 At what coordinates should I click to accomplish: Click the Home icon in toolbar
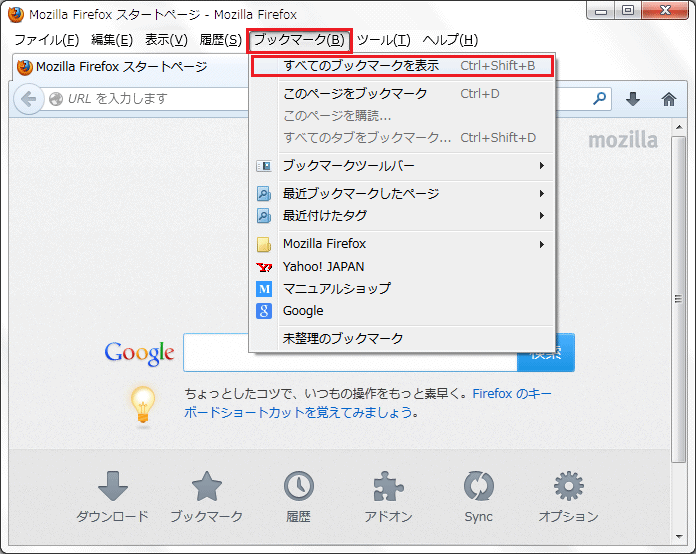tap(669, 99)
